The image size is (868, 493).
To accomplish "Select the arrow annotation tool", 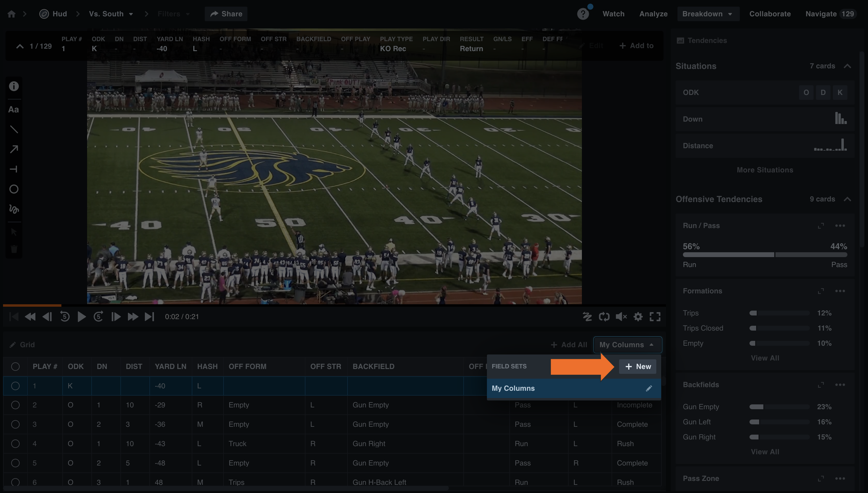I will pos(14,149).
